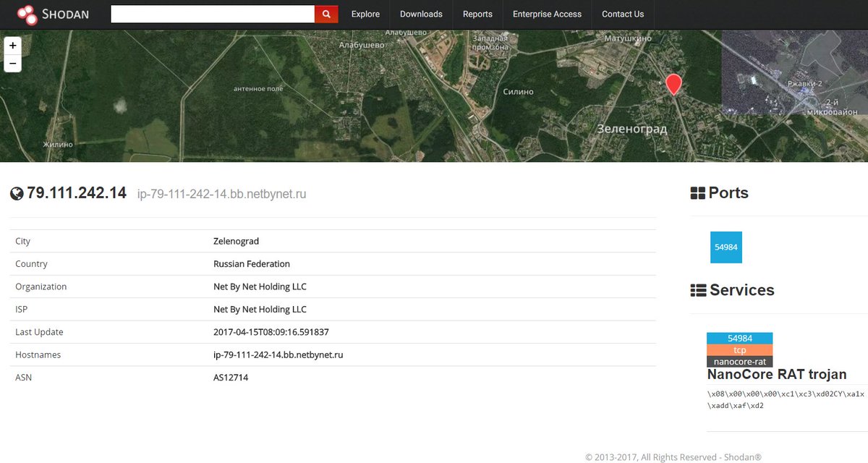868x463 pixels.
Task: Zoom out on the map
Action: click(12, 64)
